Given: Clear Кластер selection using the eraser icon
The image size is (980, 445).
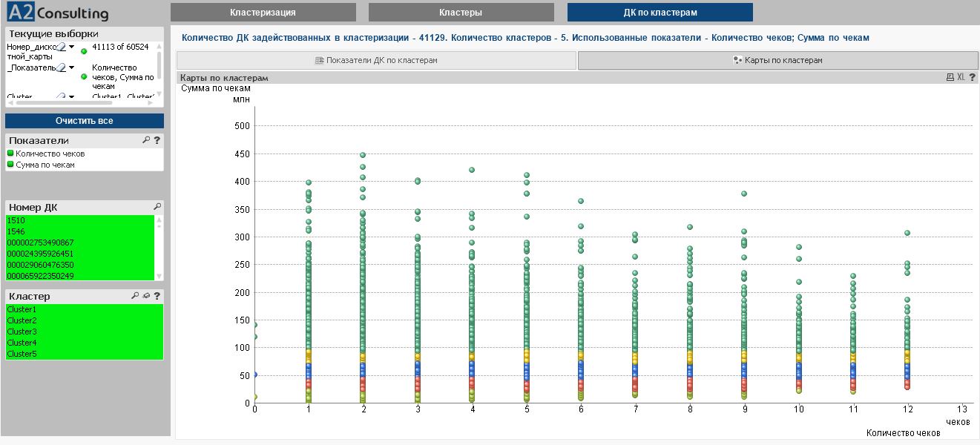Looking at the screenshot, I should coord(146,296).
